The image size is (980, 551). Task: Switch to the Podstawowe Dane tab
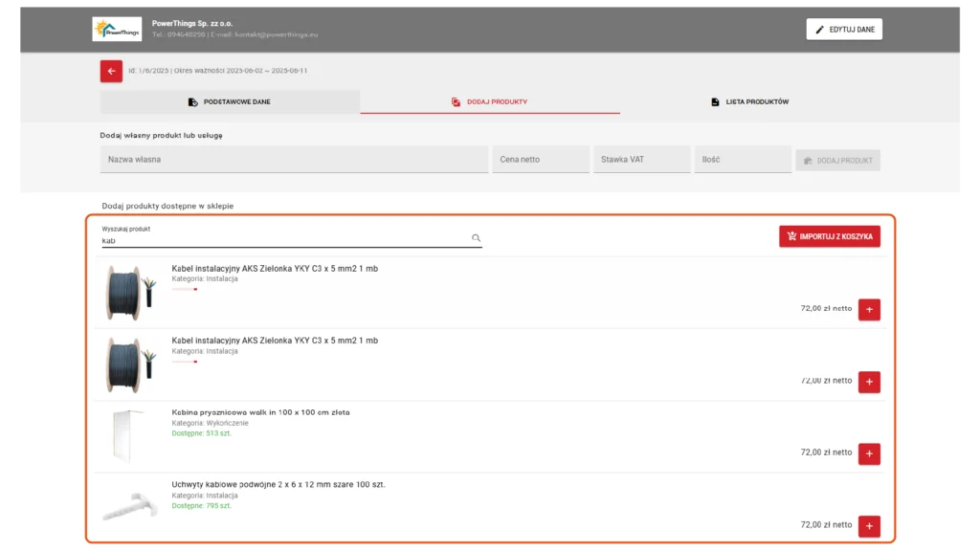click(x=230, y=101)
